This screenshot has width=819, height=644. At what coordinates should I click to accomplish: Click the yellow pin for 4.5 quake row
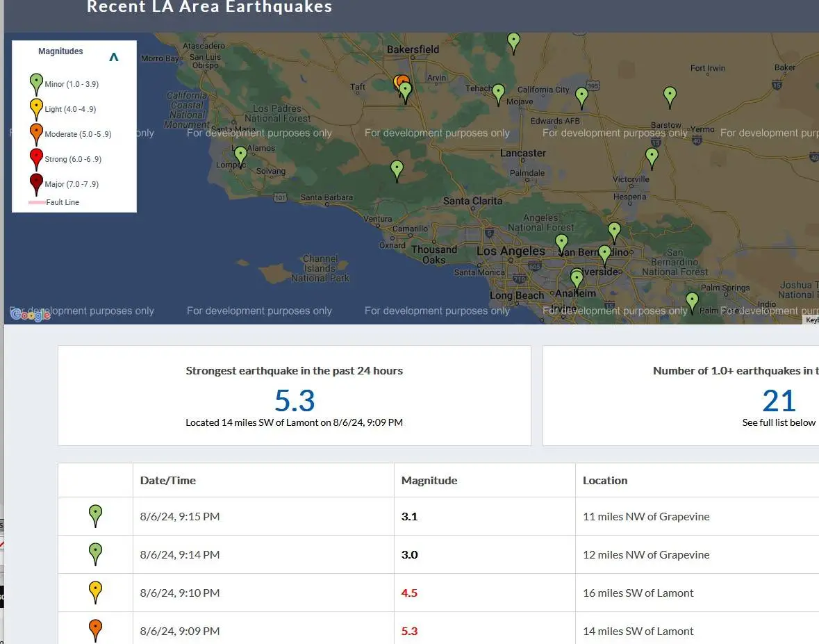[96, 591]
